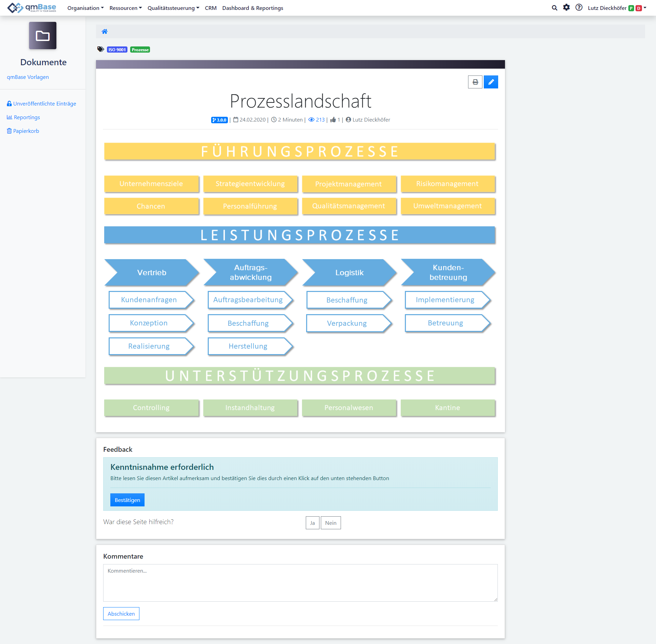Click the thumbs-up like icon
Viewport: 656px width, 644px height.
(333, 120)
